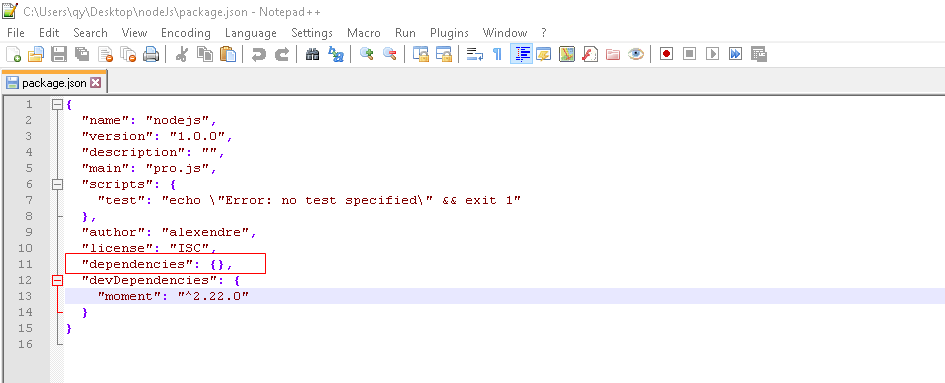Open the Window menu
945x383 pixels.
(504, 33)
